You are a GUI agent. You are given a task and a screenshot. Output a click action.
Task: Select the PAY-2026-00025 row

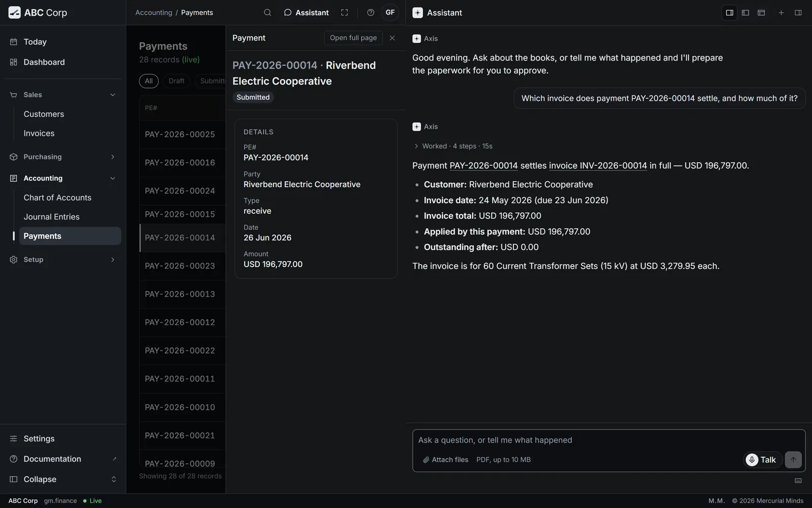coord(182,135)
